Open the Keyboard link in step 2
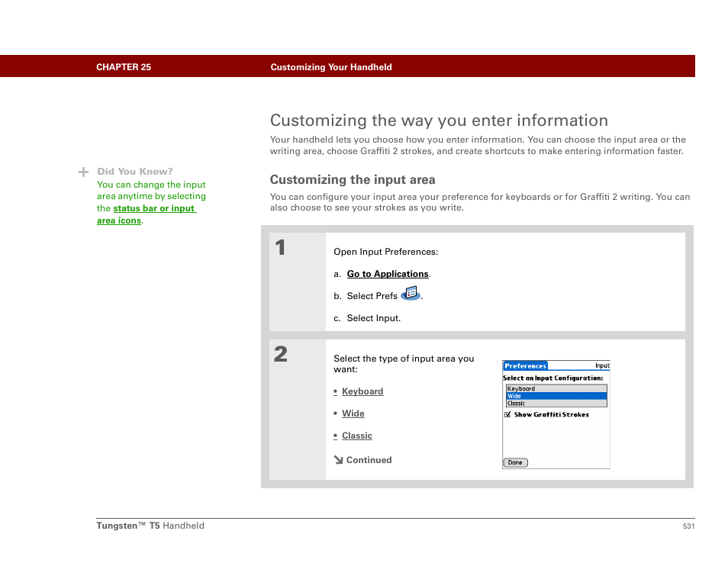The image size is (728, 563). [362, 391]
